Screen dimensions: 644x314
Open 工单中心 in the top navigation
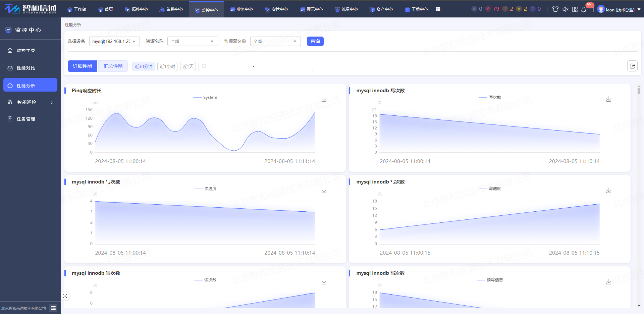(x=416, y=9)
